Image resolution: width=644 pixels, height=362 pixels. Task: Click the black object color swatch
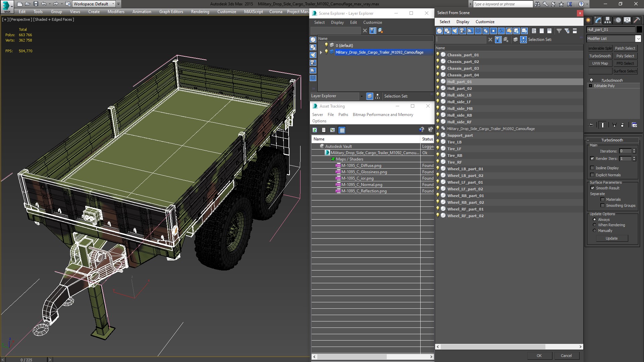(x=639, y=29)
